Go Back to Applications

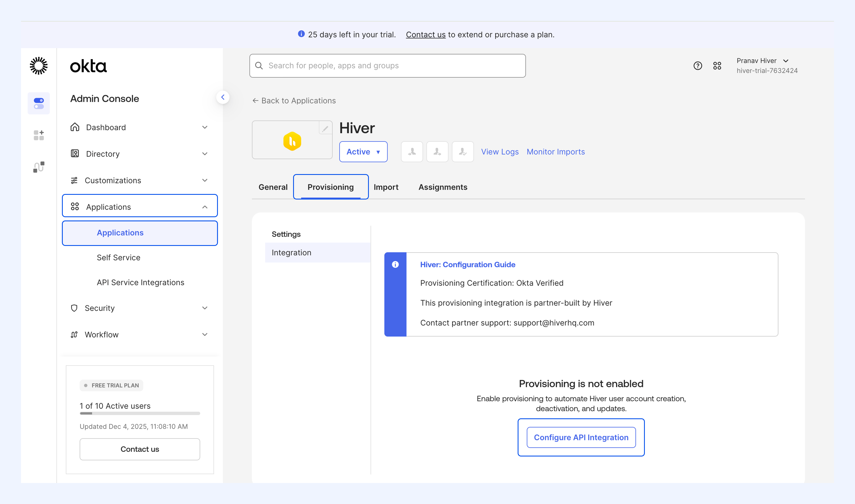click(294, 101)
